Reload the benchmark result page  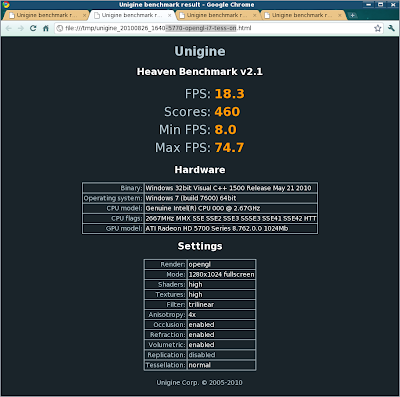tap(33, 28)
